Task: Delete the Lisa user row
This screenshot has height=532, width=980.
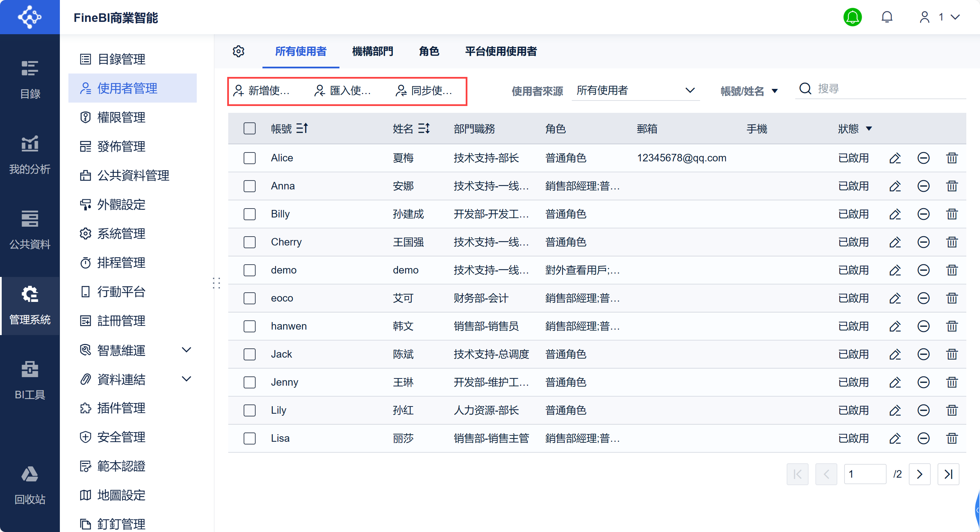Action: (952, 439)
